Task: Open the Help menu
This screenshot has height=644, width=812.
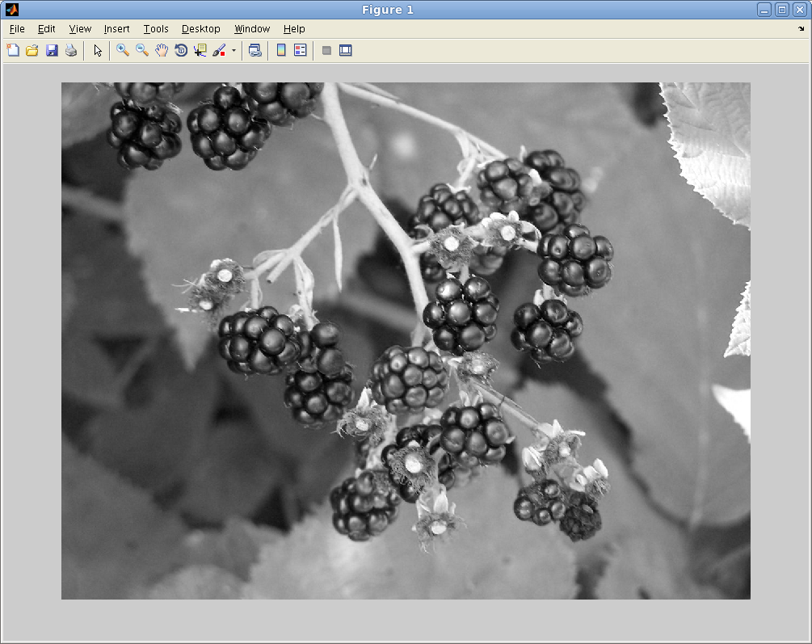Action: point(294,29)
